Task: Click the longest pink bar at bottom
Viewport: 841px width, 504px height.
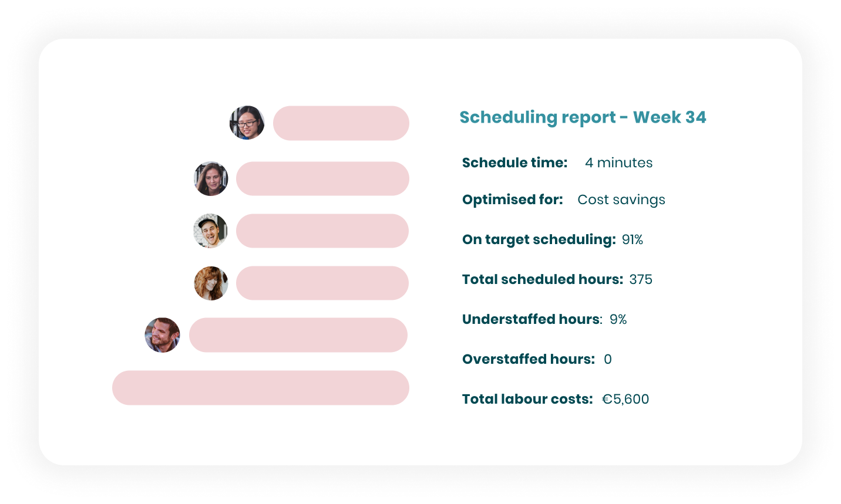Action: [x=260, y=388]
